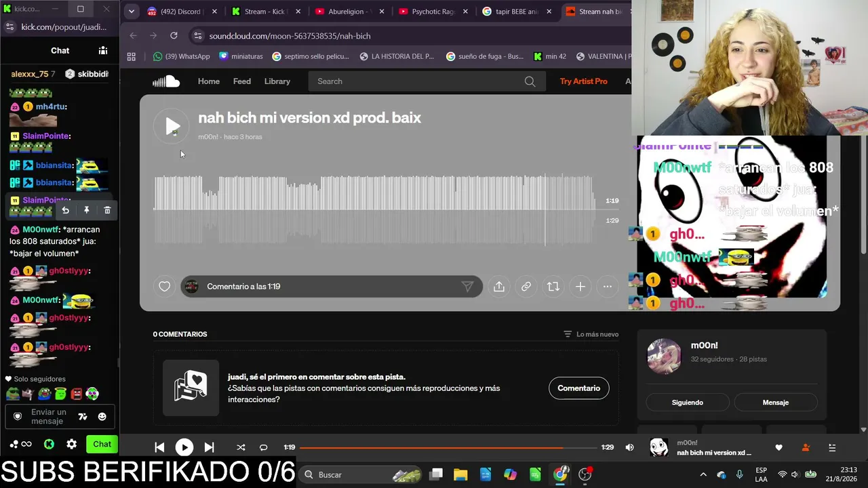Image resolution: width=868 pixels, height=488 pixels.
Task: Go back in the browser
Action: (x=133, y=36)
